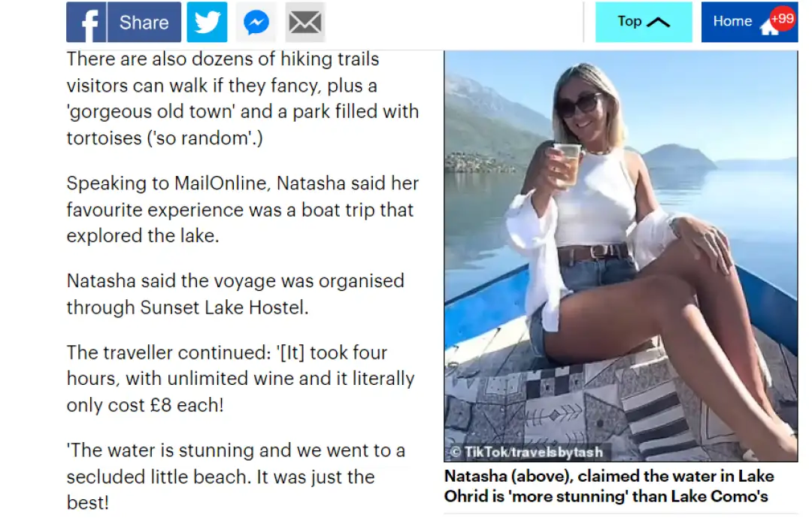Click the 'The traveller continued' paragraph
The height and width of the screenshot is (524, 812).
click(x=241, y=378)
